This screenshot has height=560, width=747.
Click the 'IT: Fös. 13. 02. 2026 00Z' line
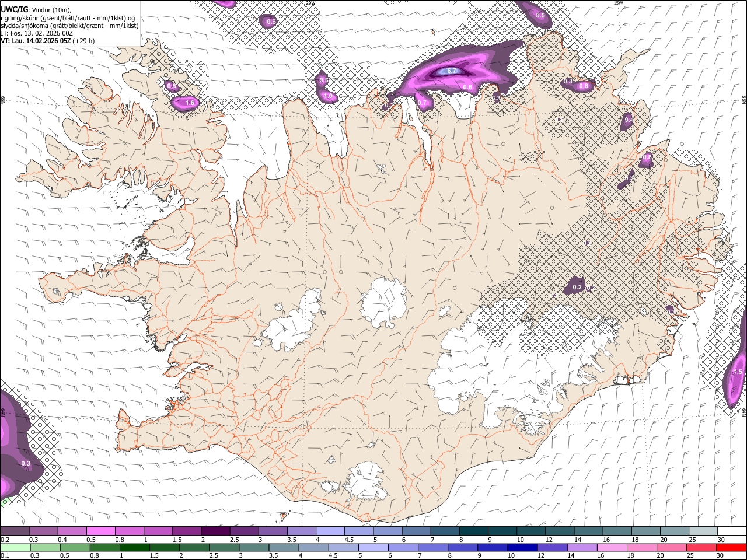point(37,33)
